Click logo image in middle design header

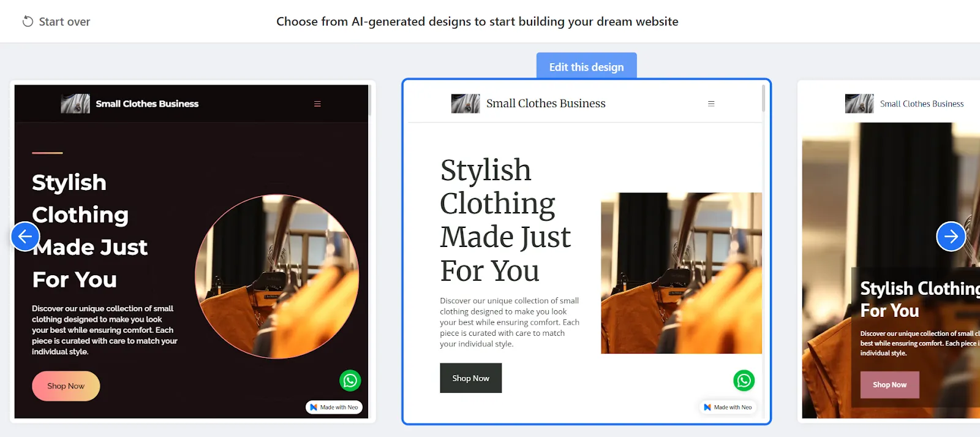[x=466, y=104]
